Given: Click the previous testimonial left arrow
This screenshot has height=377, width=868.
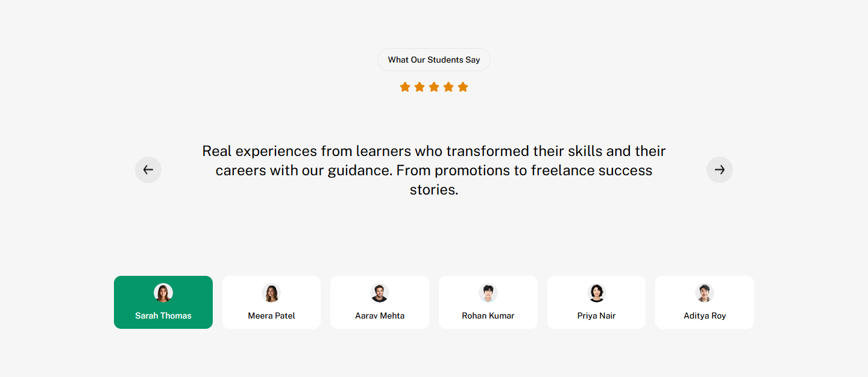Looking at the screenshot, I should [148, 170].
